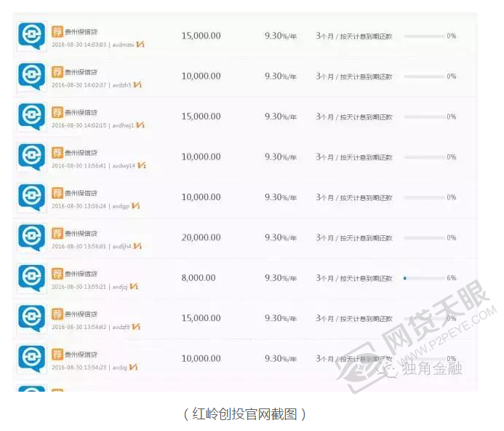504x431 pixels.
Task: Open the 贵州保信贷 loan posted at 13:56:24
Action: [x=81, y=193]
